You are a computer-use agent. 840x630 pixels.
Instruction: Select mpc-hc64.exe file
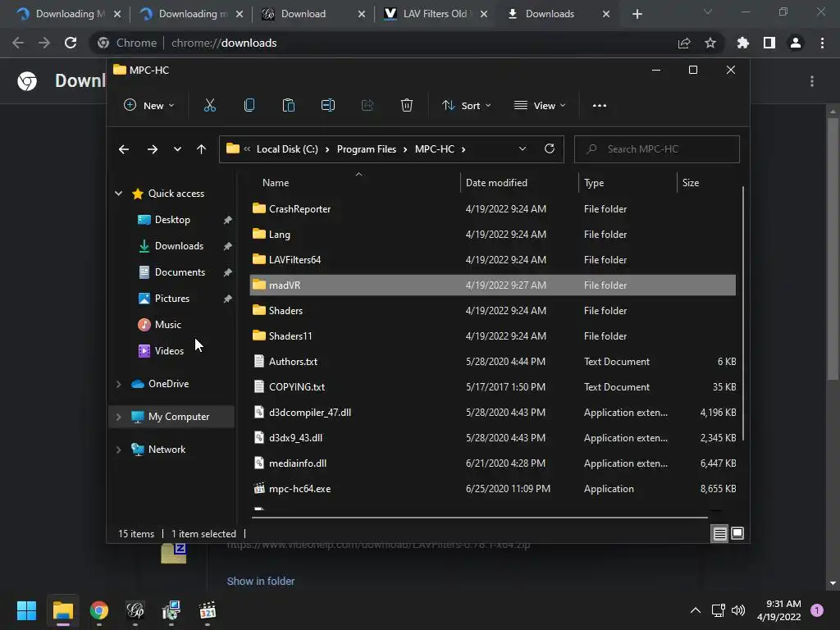493,489
